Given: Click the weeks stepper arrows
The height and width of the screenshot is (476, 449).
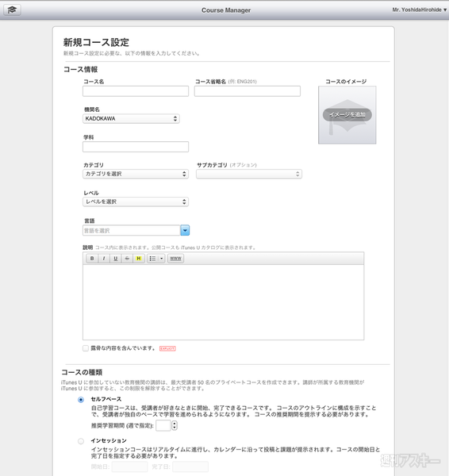Looking at the screenshot, I should (175, 425).
